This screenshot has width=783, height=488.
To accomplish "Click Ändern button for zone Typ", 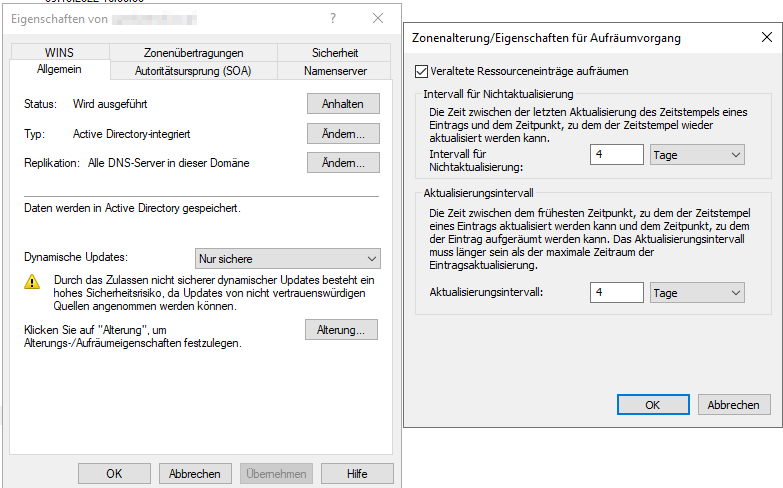I will [x=343, y=134].
